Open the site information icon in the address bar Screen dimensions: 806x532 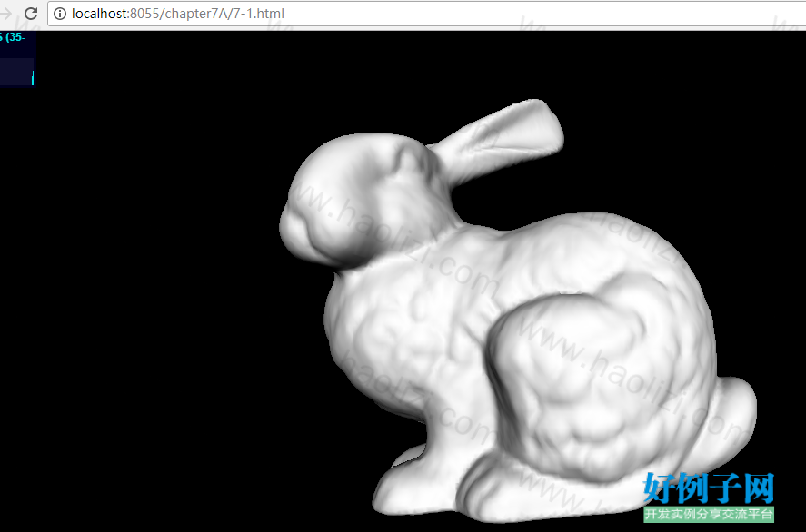coord(60,14)
